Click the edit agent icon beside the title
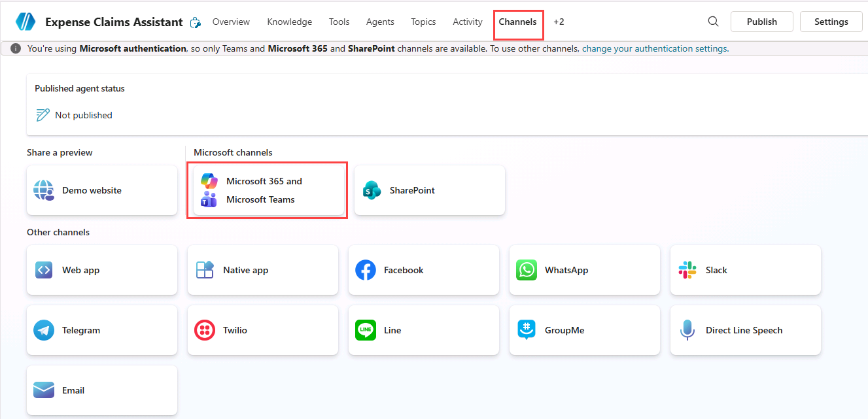 [195, 22]
